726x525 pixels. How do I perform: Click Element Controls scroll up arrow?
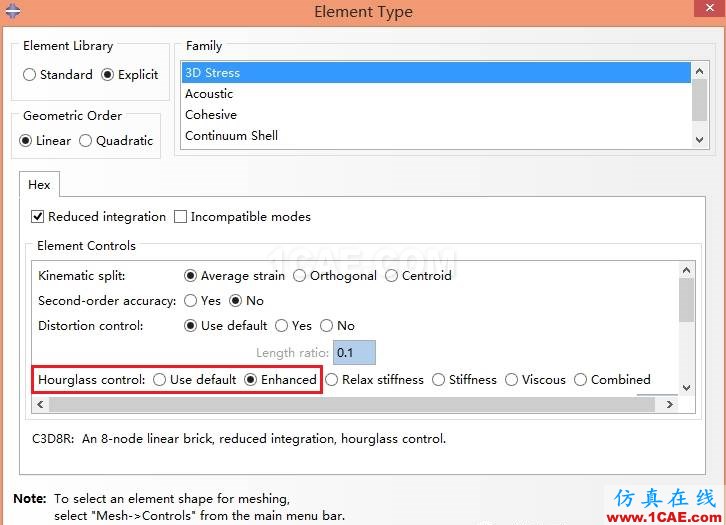pos(687,270)
